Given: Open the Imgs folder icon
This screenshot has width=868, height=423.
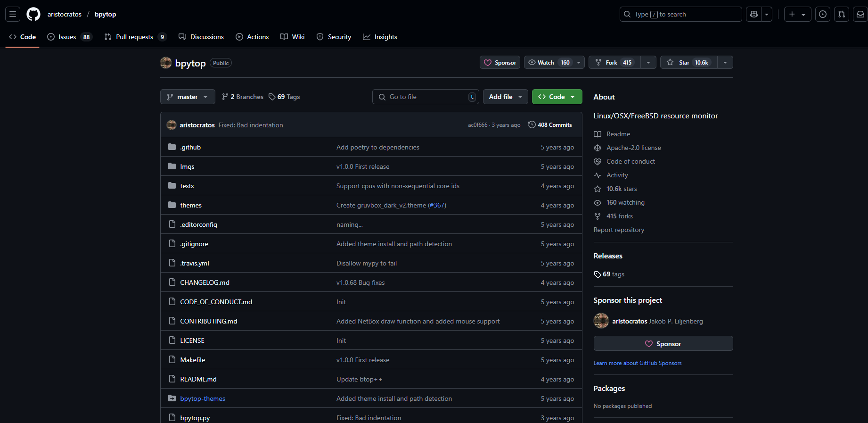Looking at the screenshot, I should 172,166.
